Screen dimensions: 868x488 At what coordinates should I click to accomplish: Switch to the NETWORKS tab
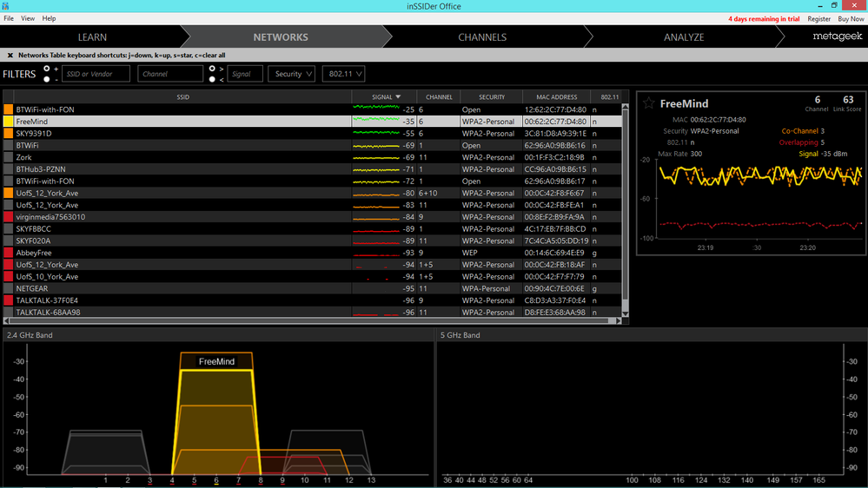point(281,37)
